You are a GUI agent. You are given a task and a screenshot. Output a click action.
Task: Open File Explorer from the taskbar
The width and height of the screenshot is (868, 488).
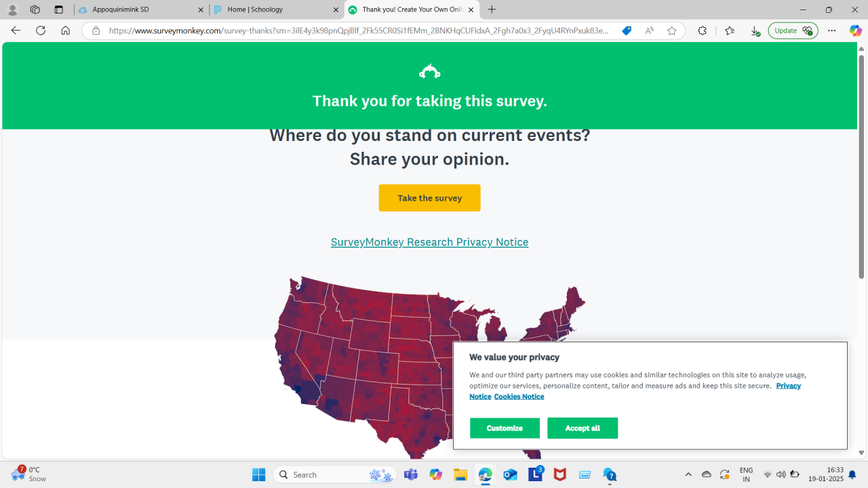460,474
